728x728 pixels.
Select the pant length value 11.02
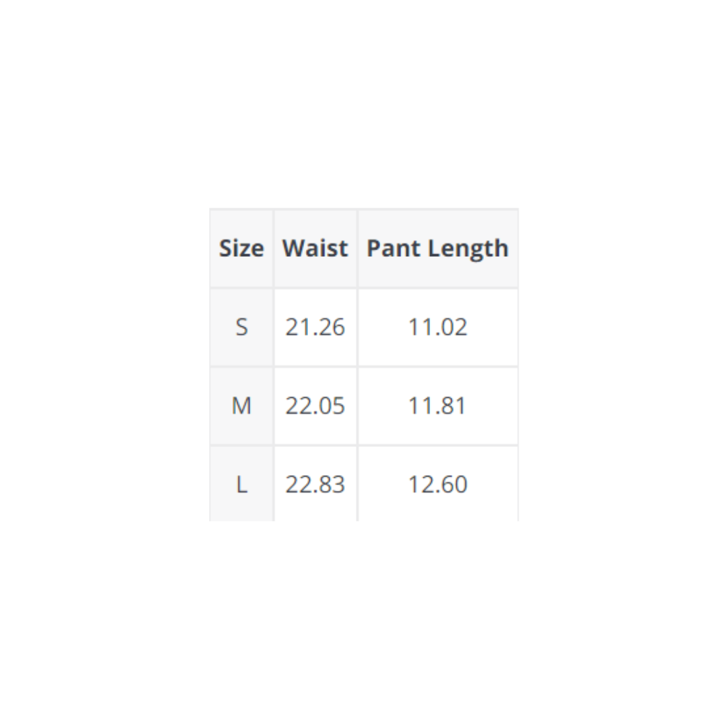point(437,328)
